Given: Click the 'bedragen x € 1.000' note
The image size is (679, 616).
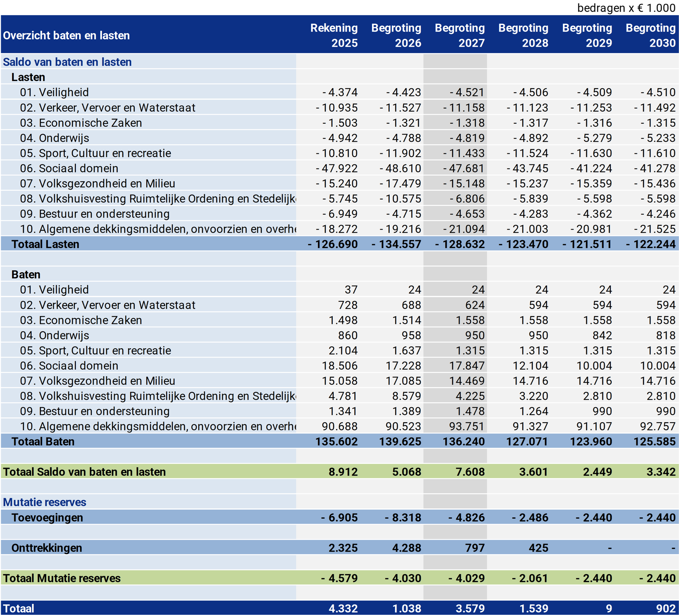Looking at the screenshot, I should click(x=626, y=8).
